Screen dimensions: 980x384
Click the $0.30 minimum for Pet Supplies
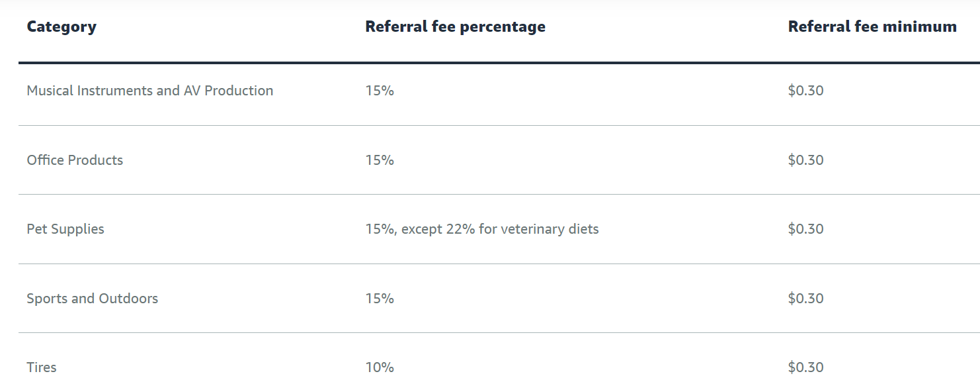pyautogui.click(x=805, y=229)
